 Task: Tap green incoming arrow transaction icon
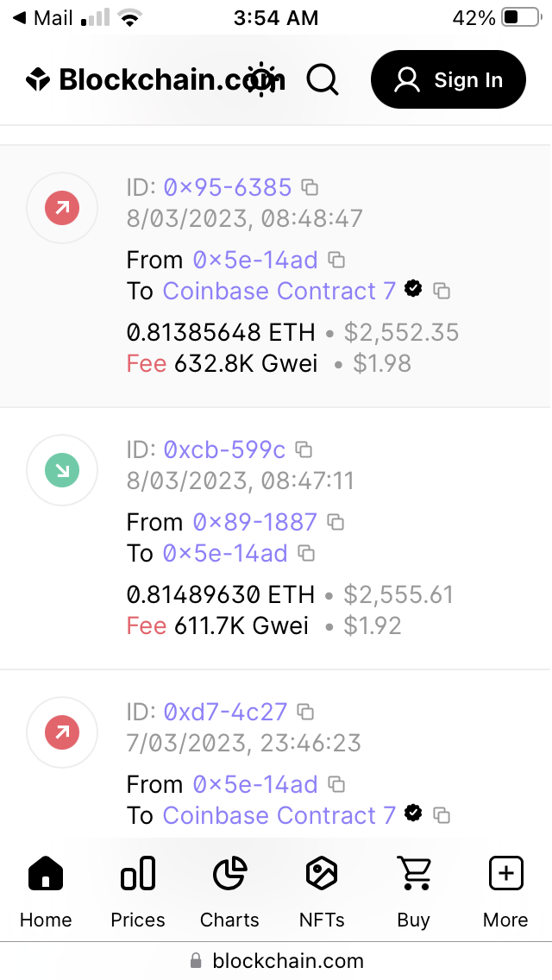click(x=62, y=470)
